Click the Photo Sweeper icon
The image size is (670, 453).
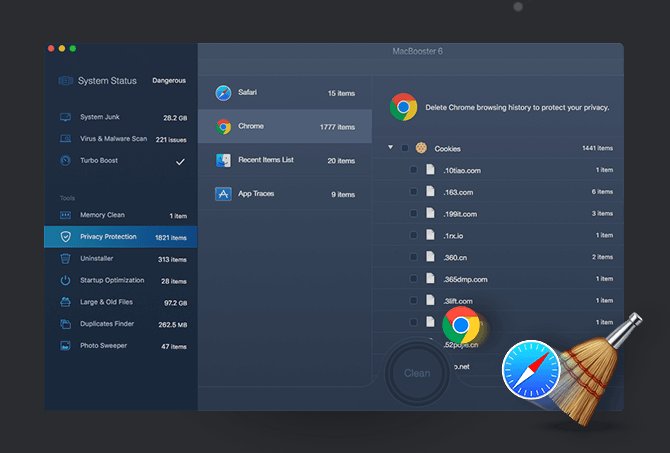(x=65, y=346)
